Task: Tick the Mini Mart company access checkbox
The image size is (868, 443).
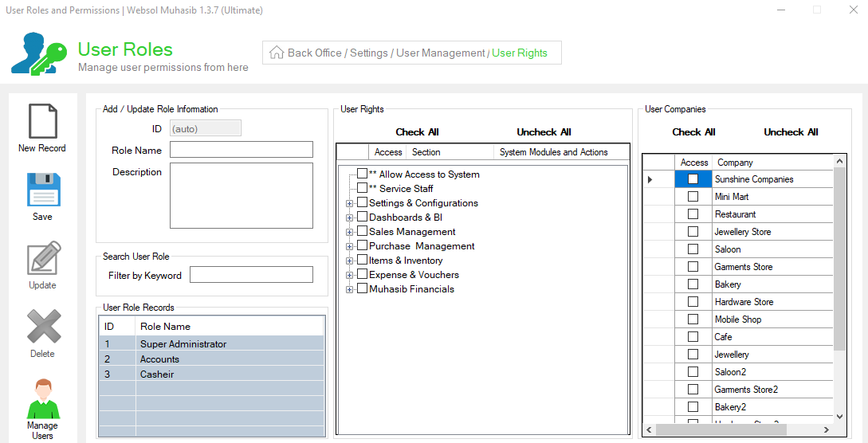Action: tap(693, 196)
